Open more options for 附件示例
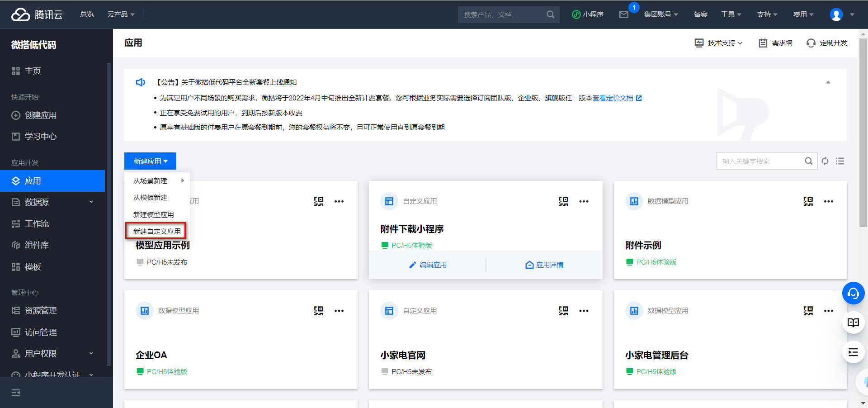Viewport: 868px width, 408px height. pyautogui.click(x=828, y=201)
